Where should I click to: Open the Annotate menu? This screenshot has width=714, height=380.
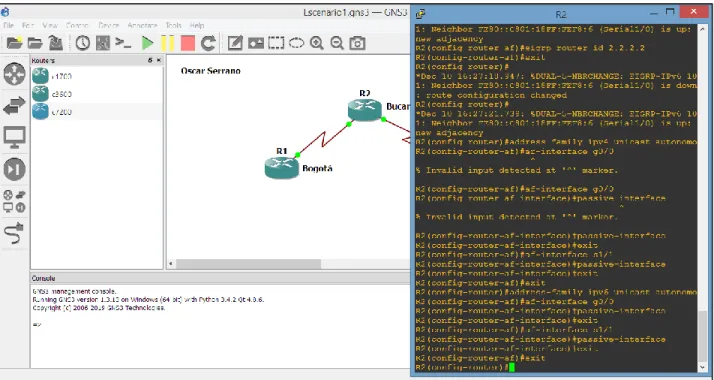click(x=142, y=25)
